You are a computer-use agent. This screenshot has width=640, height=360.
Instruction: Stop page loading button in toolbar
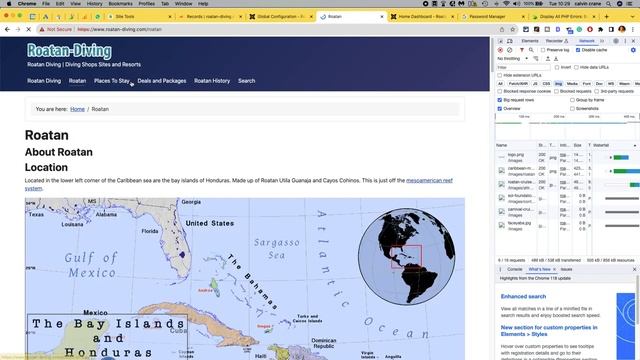tap(29, 29)
